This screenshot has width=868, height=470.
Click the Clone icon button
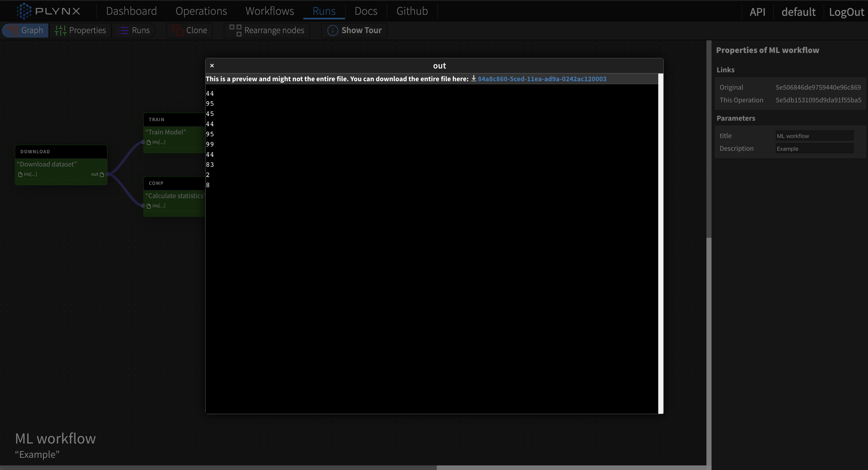click(178, 30)
